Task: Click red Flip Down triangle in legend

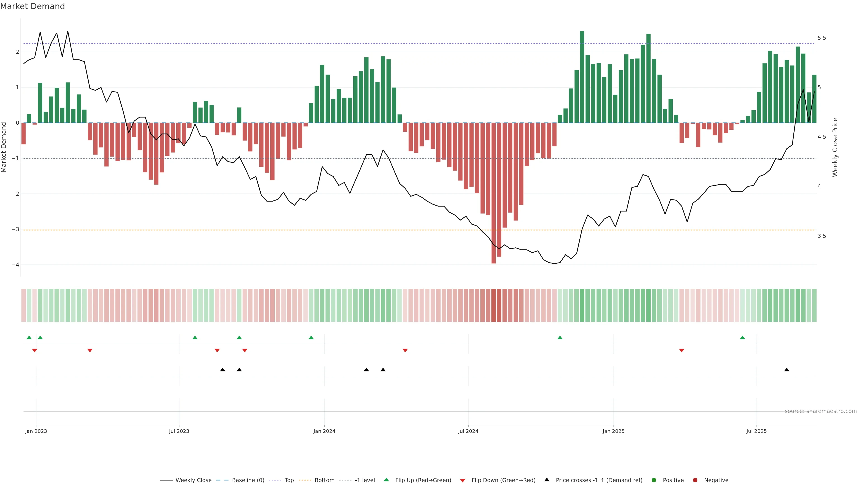Action: coord(463,480)
